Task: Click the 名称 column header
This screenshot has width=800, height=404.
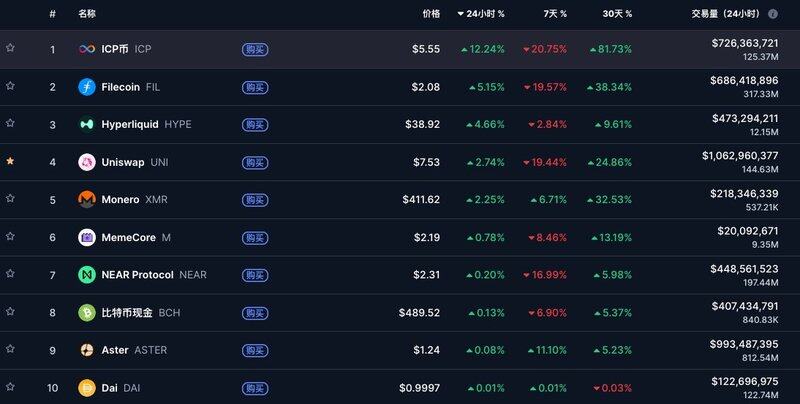Action: pyautogui.click(x=87, y=14)
